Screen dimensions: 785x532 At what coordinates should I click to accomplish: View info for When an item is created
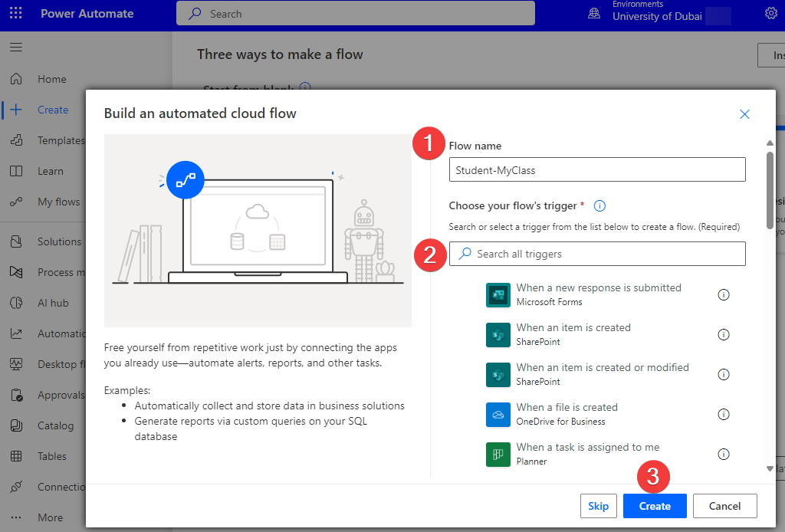click(x=724, y=334)
